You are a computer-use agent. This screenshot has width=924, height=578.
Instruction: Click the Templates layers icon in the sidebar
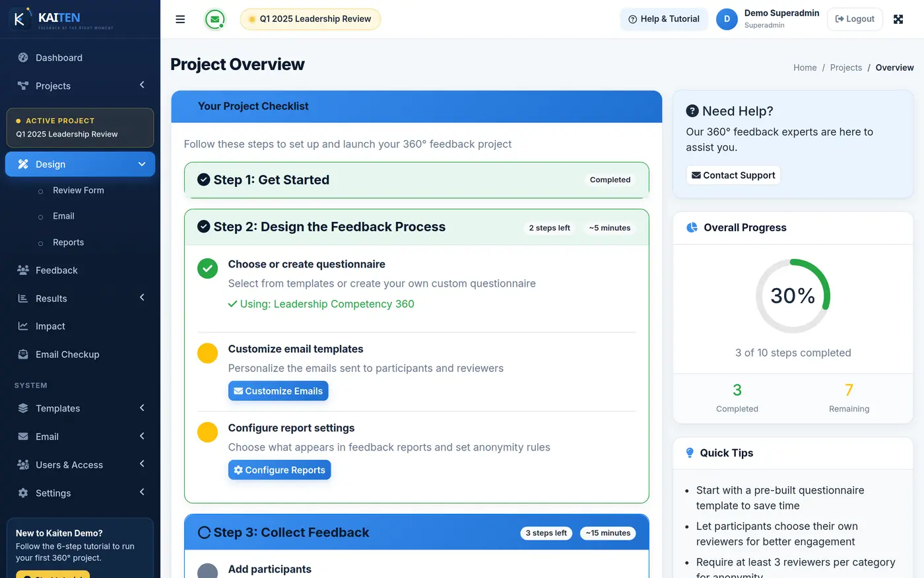point(23,408)
